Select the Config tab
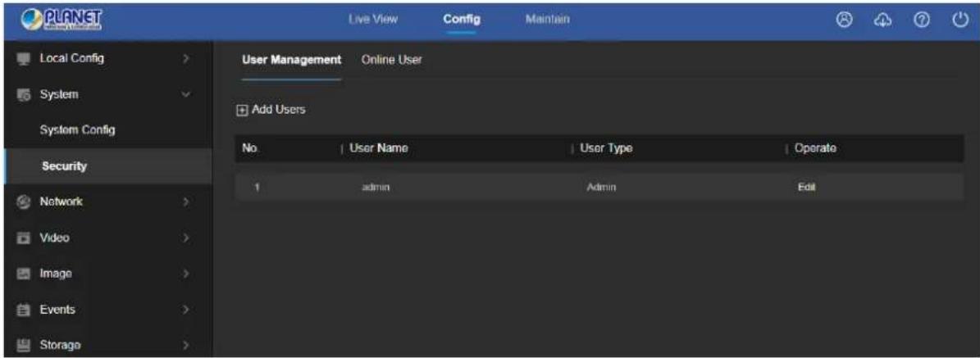980x358 pixels. click(x=462, y=20)
